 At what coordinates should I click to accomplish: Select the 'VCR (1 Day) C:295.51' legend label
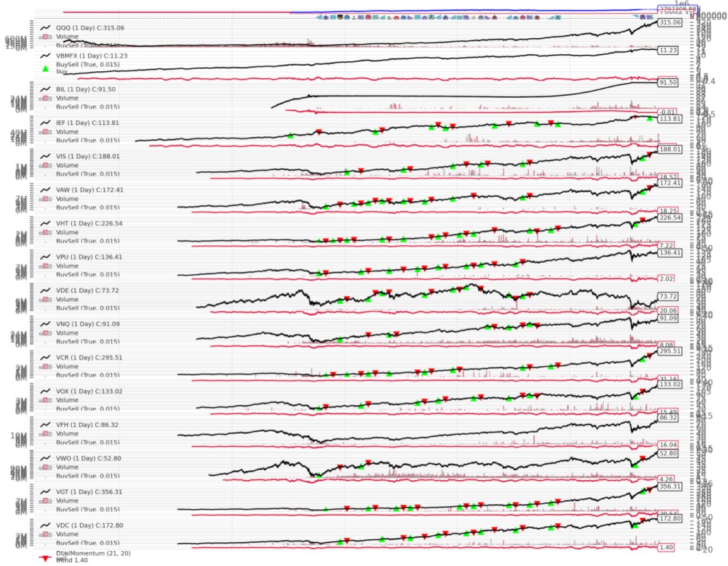point(89,357)
